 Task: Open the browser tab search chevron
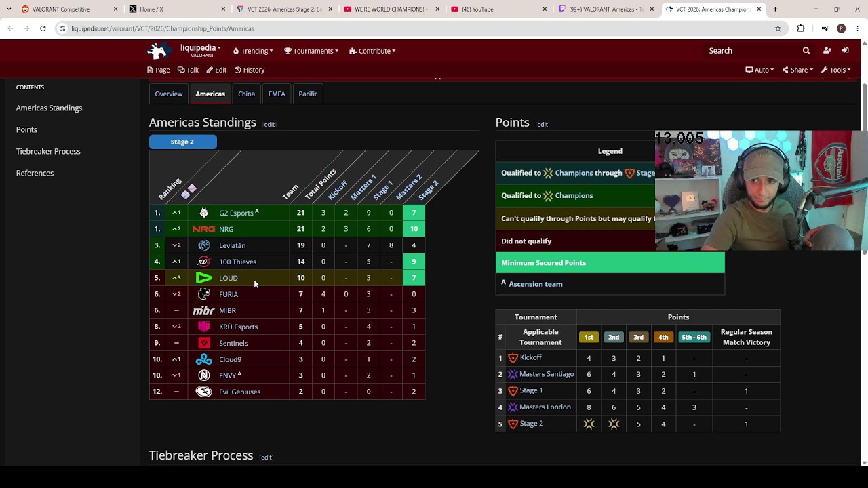pyautogui.click(x=9, y=9)
